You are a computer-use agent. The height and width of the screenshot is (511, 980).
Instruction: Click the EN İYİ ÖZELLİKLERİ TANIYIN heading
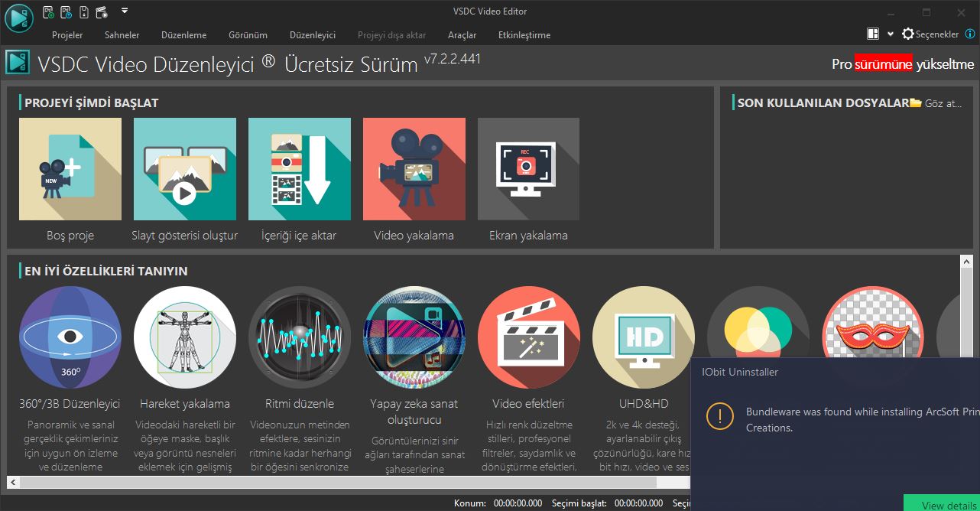pos(106,271)
